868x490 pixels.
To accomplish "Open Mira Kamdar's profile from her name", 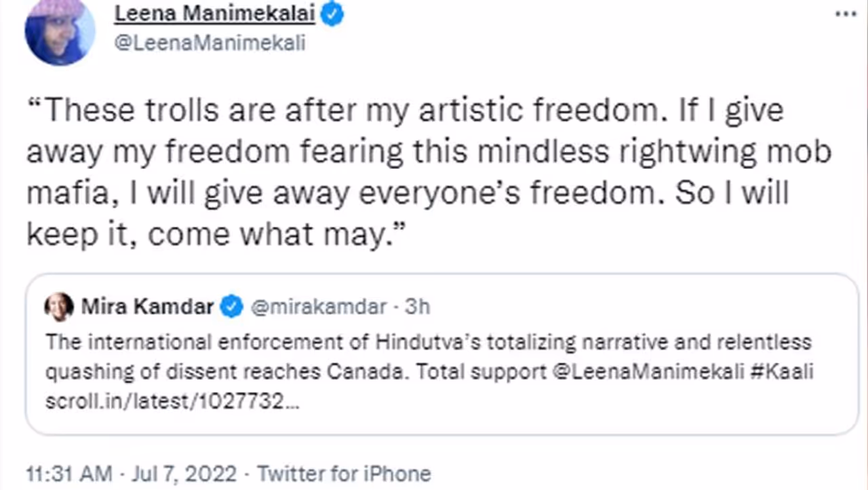I will (x=147, y=307).
